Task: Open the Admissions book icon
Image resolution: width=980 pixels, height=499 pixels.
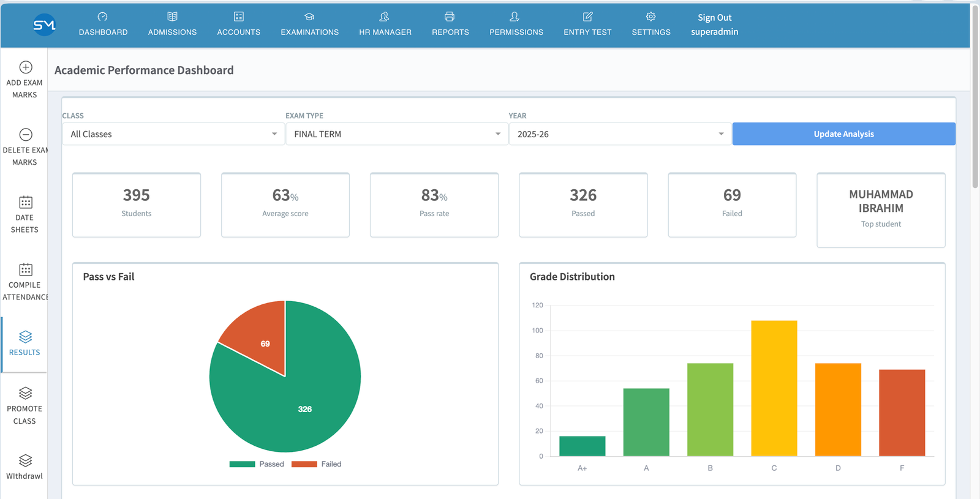Action: (172, 17)
